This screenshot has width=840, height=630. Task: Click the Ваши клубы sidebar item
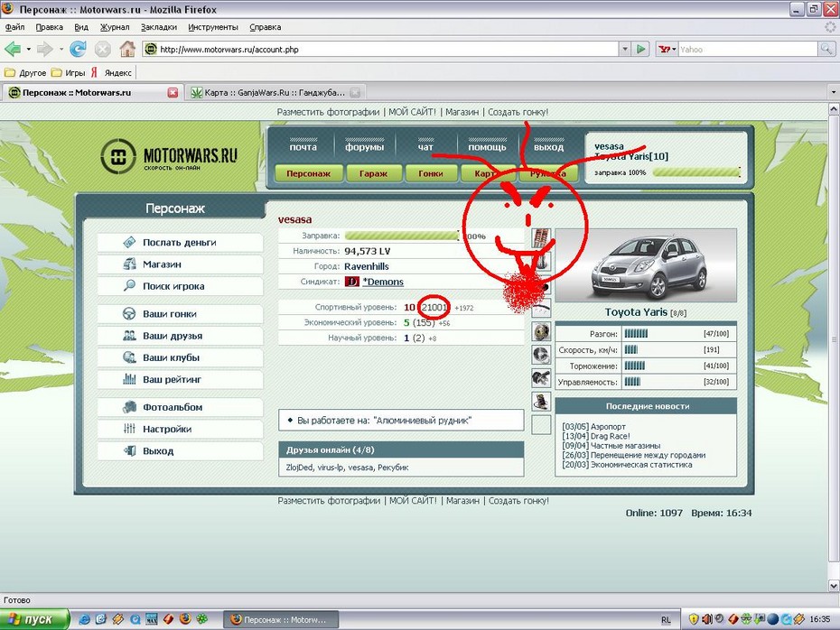point(180,357)
